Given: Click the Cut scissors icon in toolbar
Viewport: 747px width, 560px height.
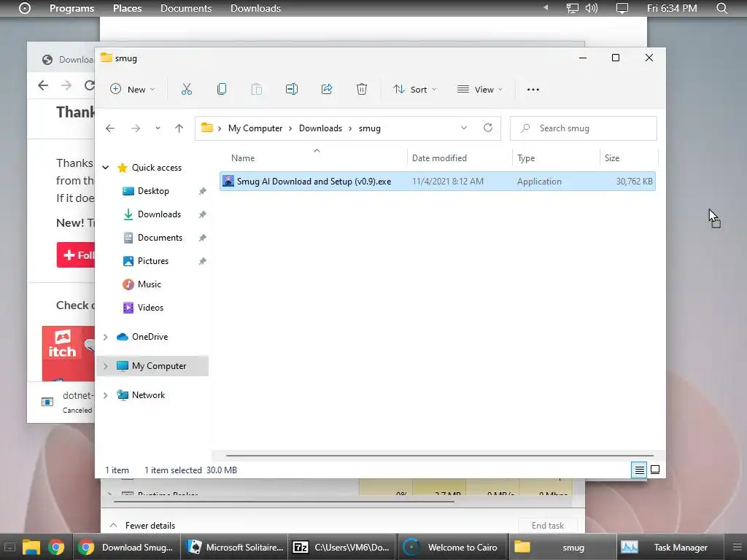Looking at the screenshot, I should tap(186, 89).
